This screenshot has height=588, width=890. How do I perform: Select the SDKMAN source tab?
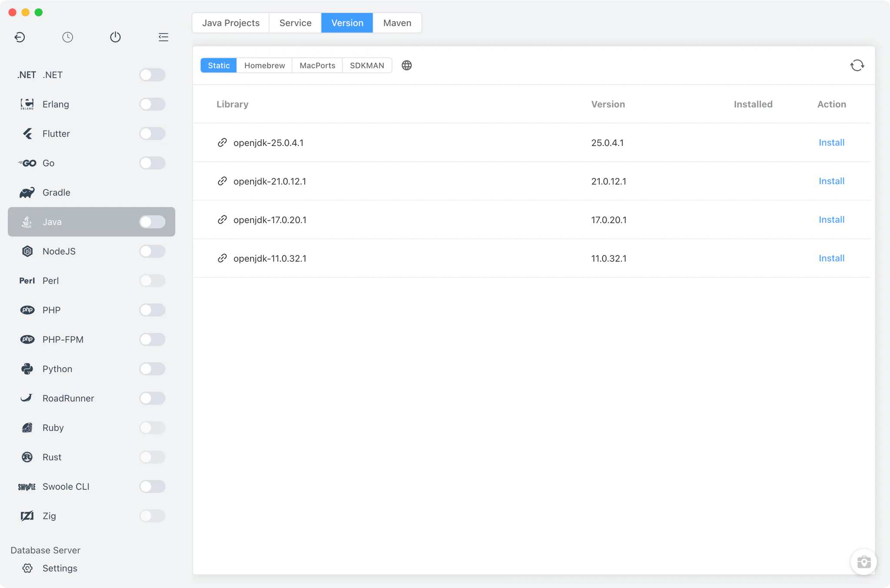[x=367, y=65]
